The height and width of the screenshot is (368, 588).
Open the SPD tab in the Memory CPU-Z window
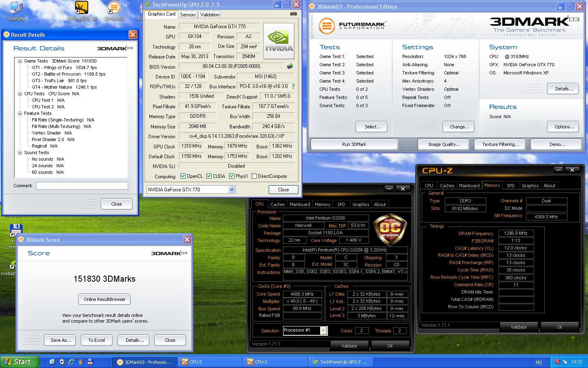pos(510,186)
